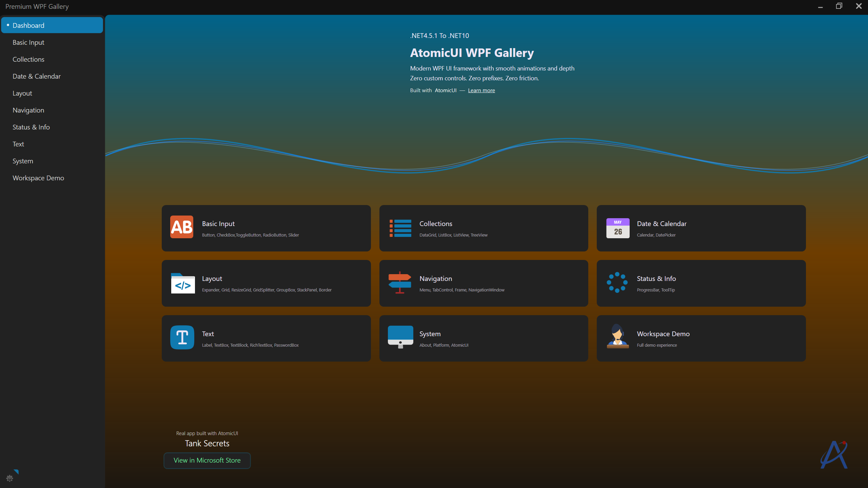Viewport: 868px width, 488px height.
Task: Click 'Real app built with AtomicUI' text
Action: click(x=207, y=433)
